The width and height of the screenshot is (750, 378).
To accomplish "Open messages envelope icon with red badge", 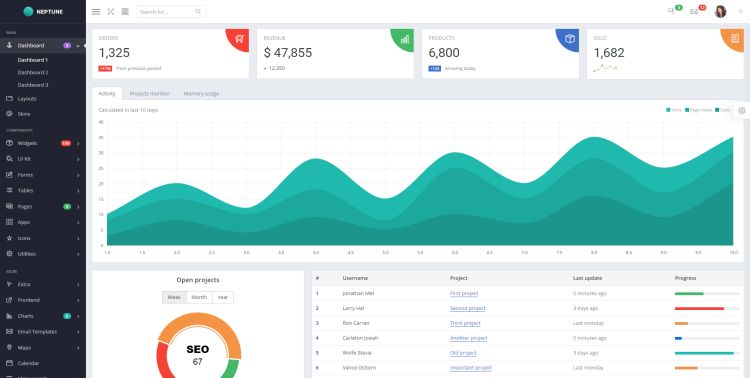I will [x=694, y=11].
